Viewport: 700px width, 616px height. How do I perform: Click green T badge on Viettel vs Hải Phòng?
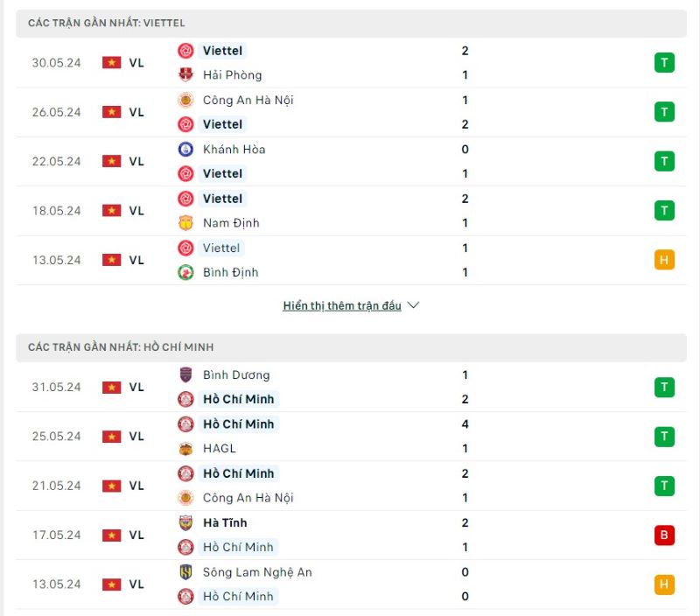(x=664, y=62)
